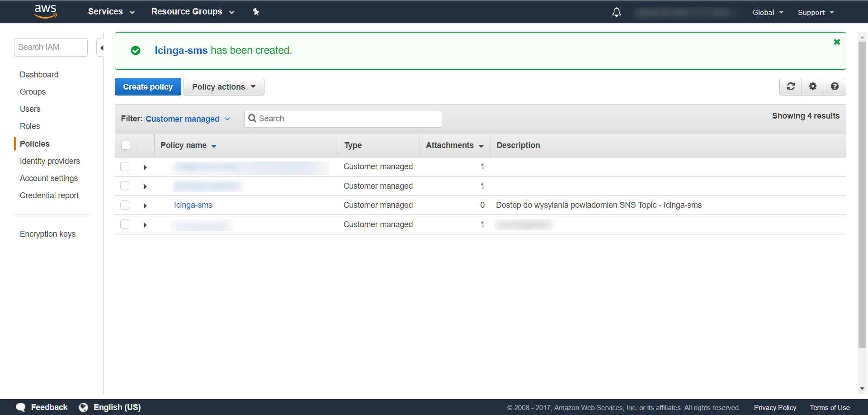Open the Resource Groups dropdown
Image resolution: width=868 pixels, height=415 pixels.
click(x=193, y=12)
